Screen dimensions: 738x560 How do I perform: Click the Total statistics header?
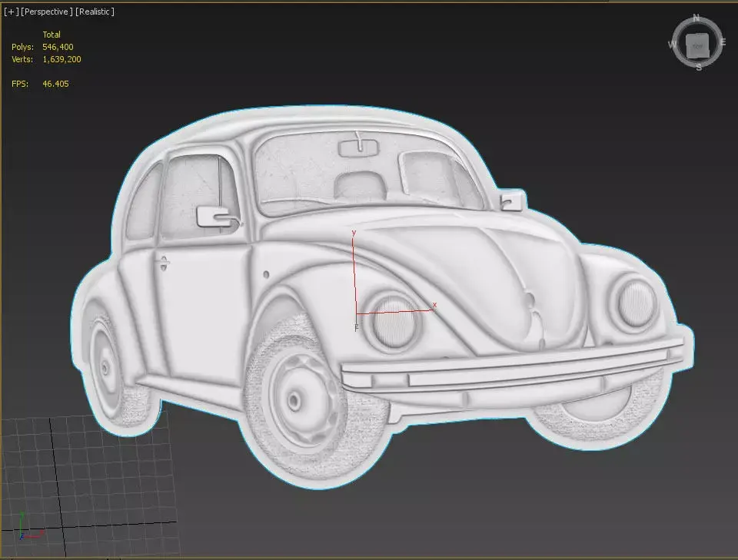[52, 35]
